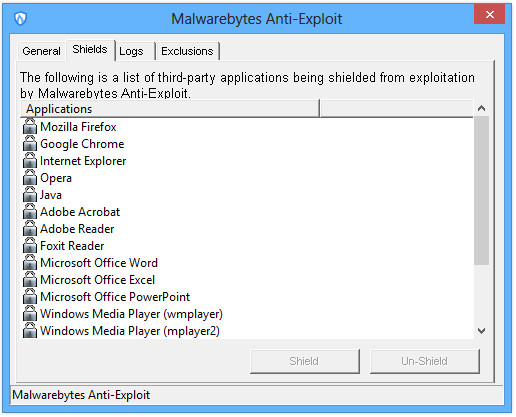Select the Internet Explorer entry
This screenshot has width=516, height=417.
pyautogui.click(x=83, y=161)
